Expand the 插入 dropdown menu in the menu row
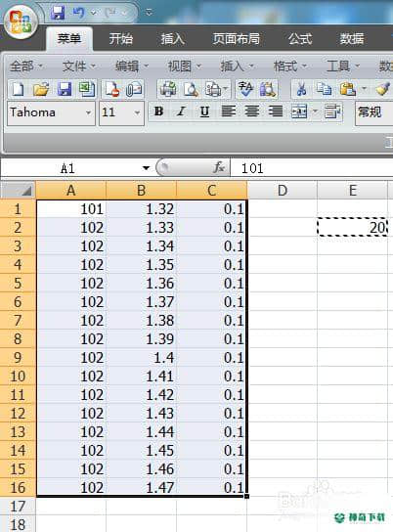393x532 pixels. point(237,66)
